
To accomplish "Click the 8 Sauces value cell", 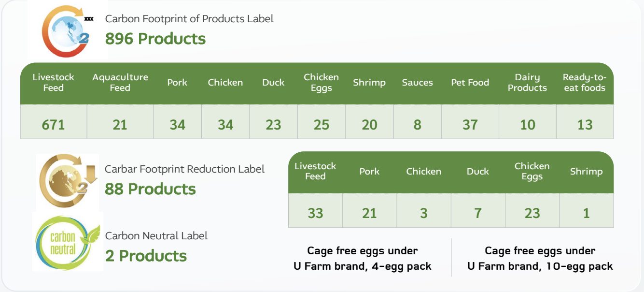I will click(417, 125).
